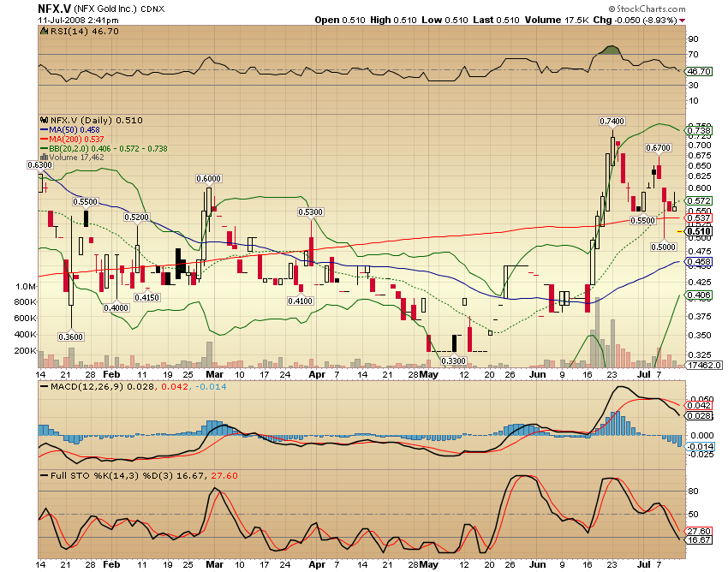
Task: Select the Jun label on the date axis
Action: coord(539,374)
